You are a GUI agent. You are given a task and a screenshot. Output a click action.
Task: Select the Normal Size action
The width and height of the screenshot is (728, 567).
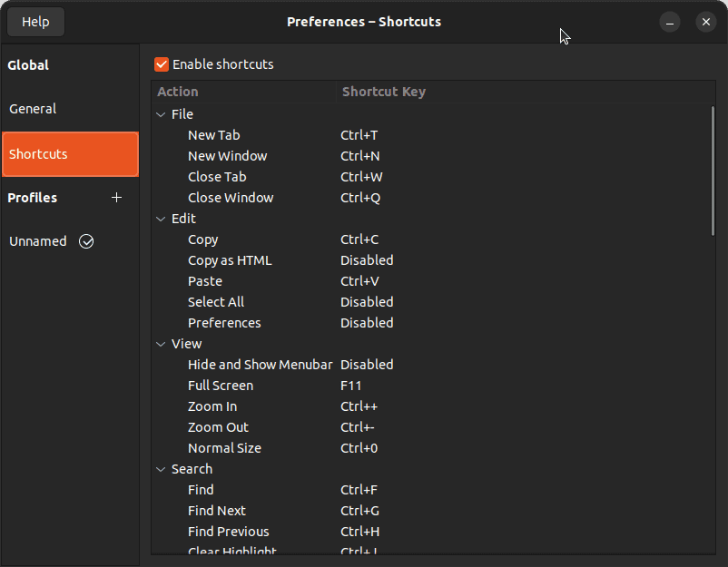pyautogui.click(x=225, y=449)
